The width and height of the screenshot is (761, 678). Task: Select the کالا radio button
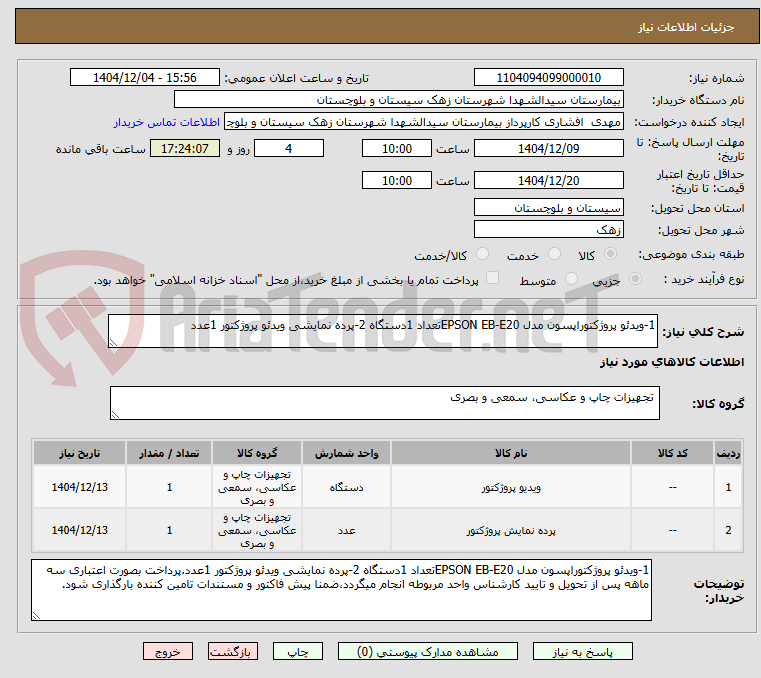610,254
